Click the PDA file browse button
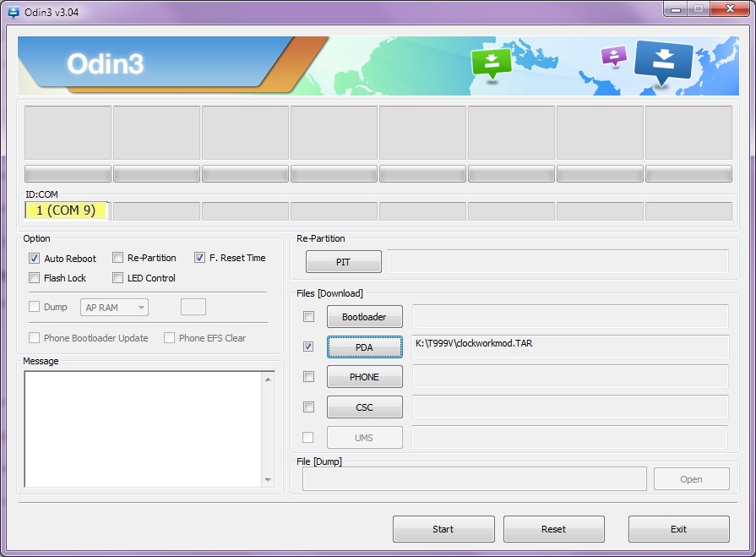Viewport: 756px width, 557px height. pos(364,347)
